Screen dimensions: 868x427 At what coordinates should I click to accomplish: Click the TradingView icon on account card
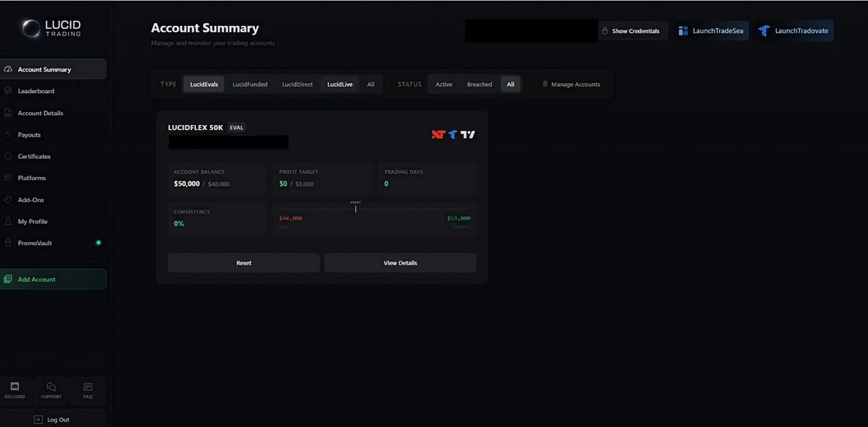pos(468,134)
